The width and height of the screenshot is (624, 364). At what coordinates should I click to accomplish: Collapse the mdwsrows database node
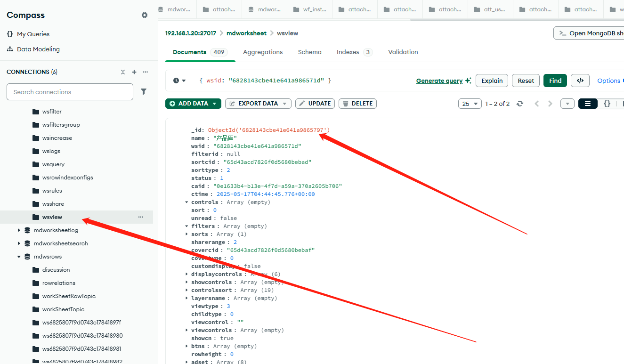click(19, 257)
